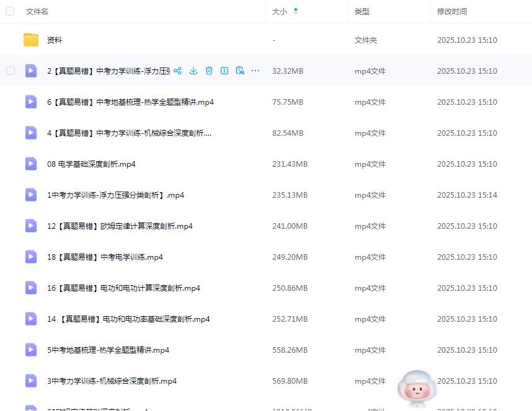The height and width of the screenshot is (411, 532).
Task: Click the AI assistant icon on the hovered row
Action: point(240,71)
